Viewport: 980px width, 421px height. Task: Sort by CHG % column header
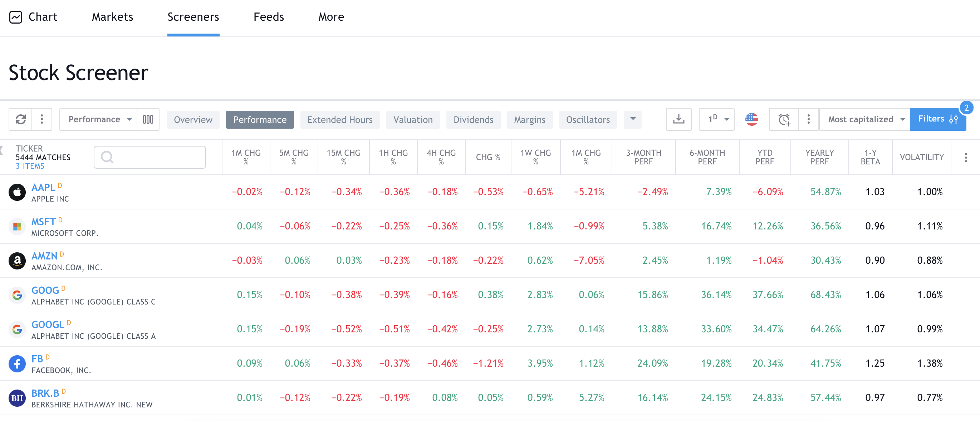coord(488,158)
